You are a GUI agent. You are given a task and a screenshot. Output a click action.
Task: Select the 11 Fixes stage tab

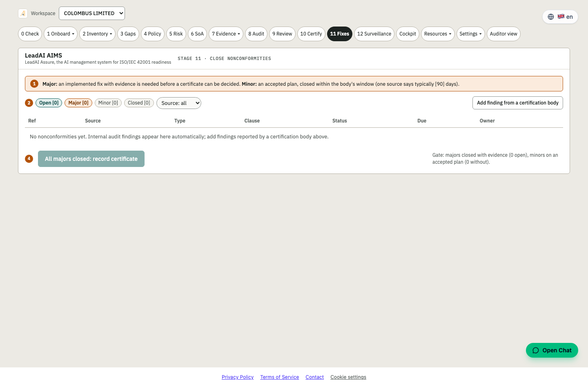(340, 34)
